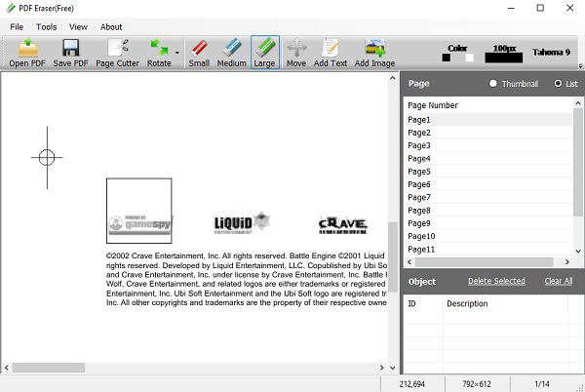Viewport: 585px width, 392px height.
Task: Click the Page Number column header
Action: [x=488, y=105]
